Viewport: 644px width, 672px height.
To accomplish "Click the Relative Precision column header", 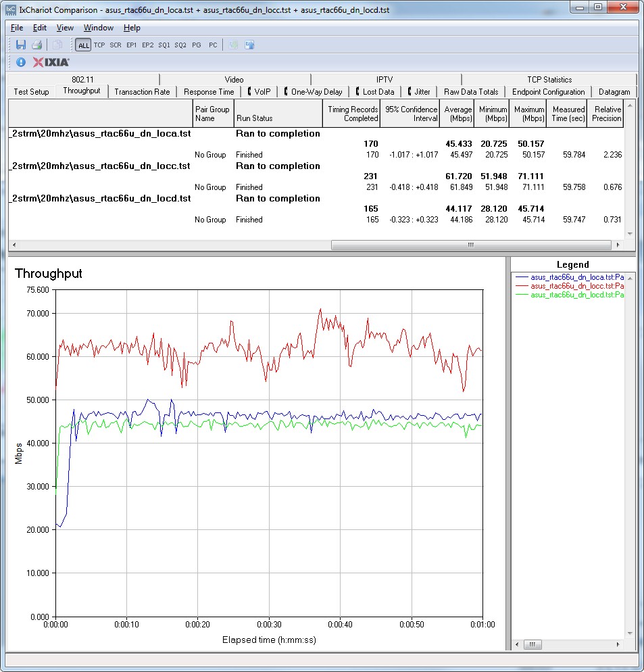I will tap(606, 114).
